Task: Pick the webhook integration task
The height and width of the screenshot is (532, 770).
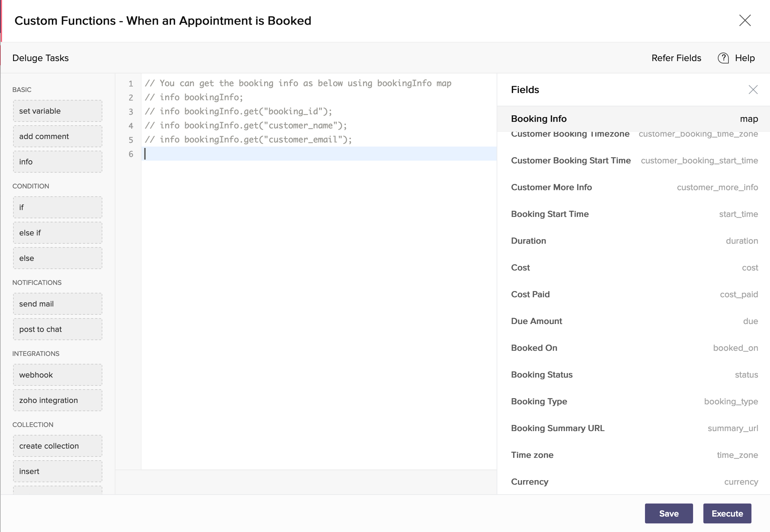Action: pos(57,375)
